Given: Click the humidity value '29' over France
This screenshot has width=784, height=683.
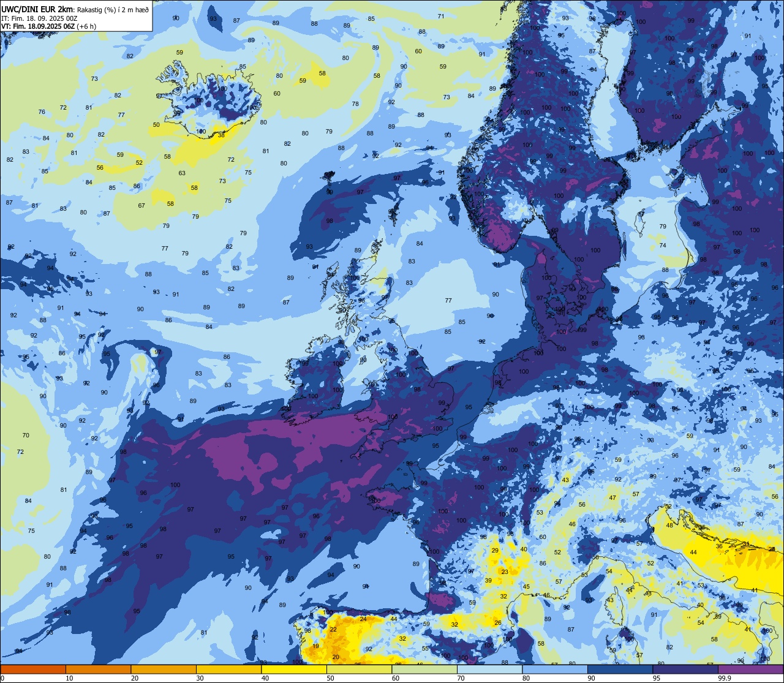Looking at the screenshot, I should point(495,551).
